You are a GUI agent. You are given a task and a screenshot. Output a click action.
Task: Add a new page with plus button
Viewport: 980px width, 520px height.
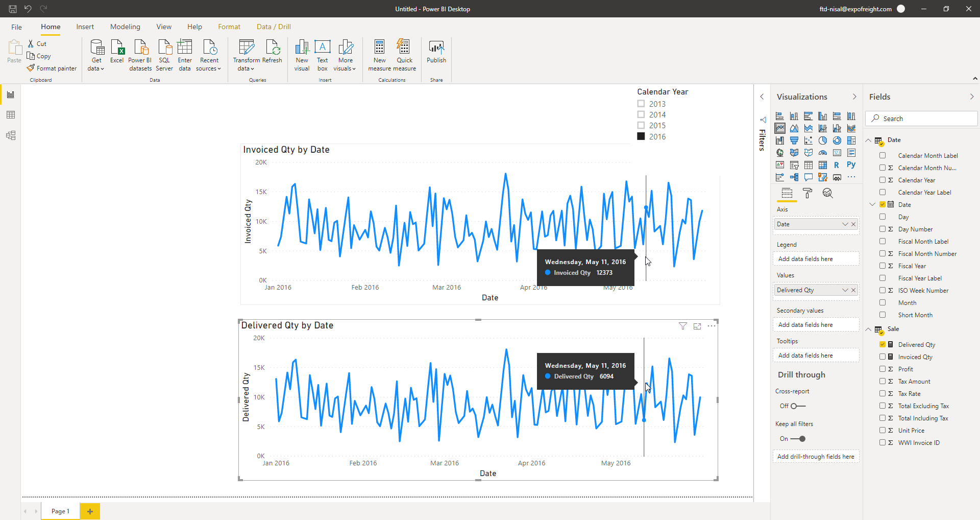(90, 511)
